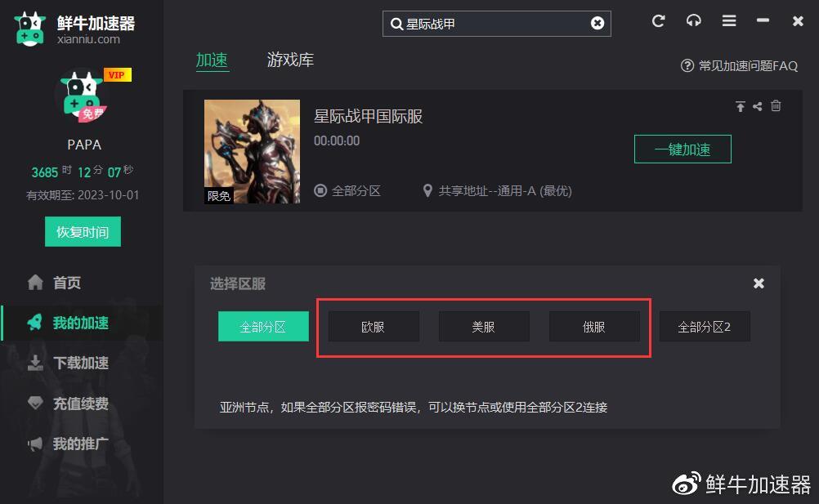The height and width of the screenshot is (504, 819).
Task: Click the 有效期至: 2023-10-01 text
Action: pyautogui.click(x=83, y=195)
